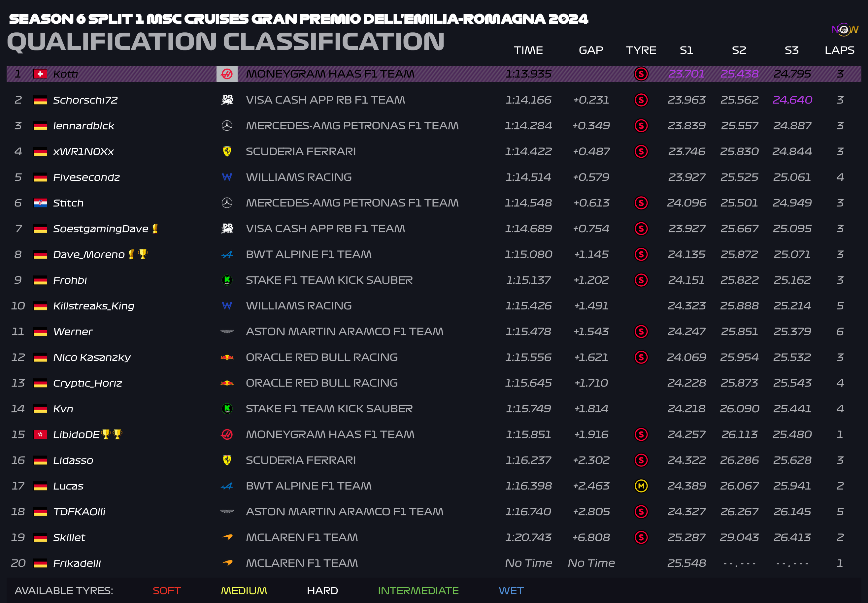Screen dimensions: 868x603
Task: Click Kotti's purple S1 time 23.701
Action: (686, 74)
